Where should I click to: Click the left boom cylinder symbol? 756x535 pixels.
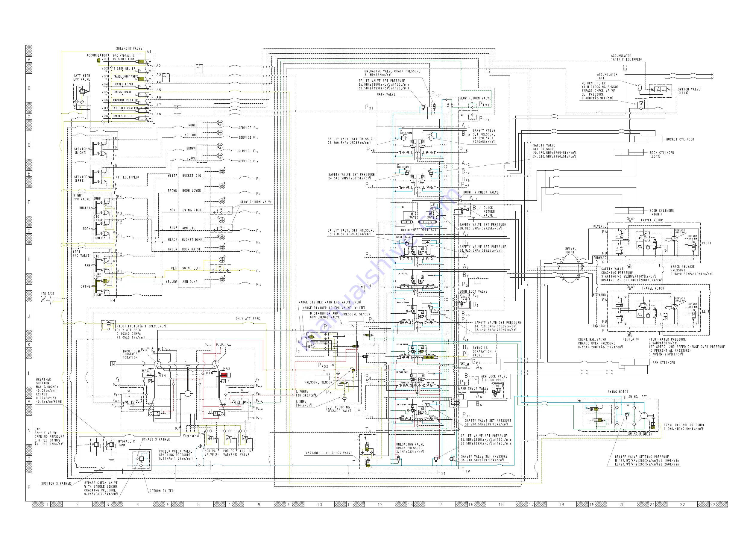pyautogui.click(x=629, y=152)
